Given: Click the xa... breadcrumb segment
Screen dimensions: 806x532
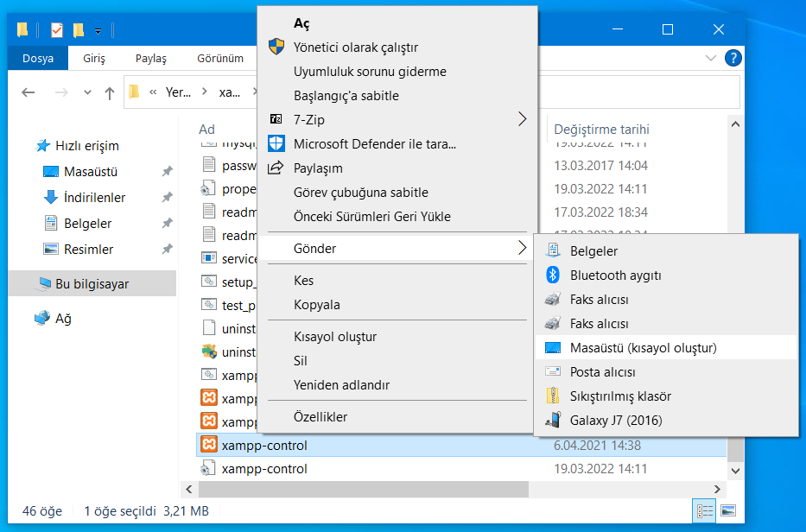Looking at the screenshot, I should pyautogui.click(x=229, y=92).
